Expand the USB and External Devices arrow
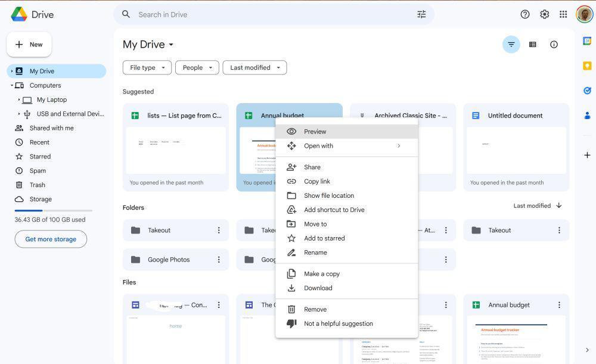596x364 pixels. (18, 114)
